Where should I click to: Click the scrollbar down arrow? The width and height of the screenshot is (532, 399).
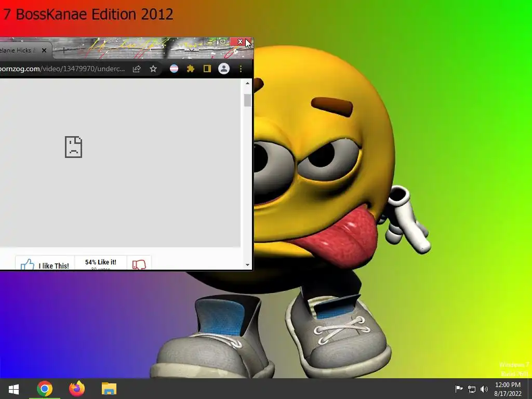[247, 265]
